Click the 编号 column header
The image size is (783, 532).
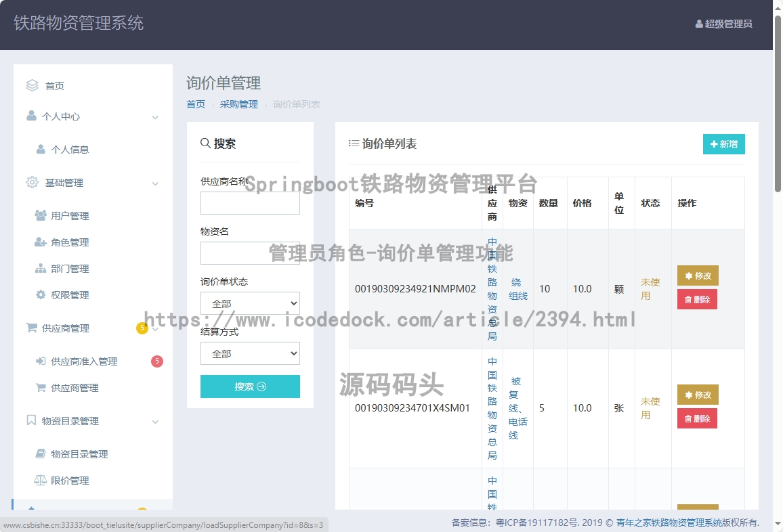[x=364, y=203]
